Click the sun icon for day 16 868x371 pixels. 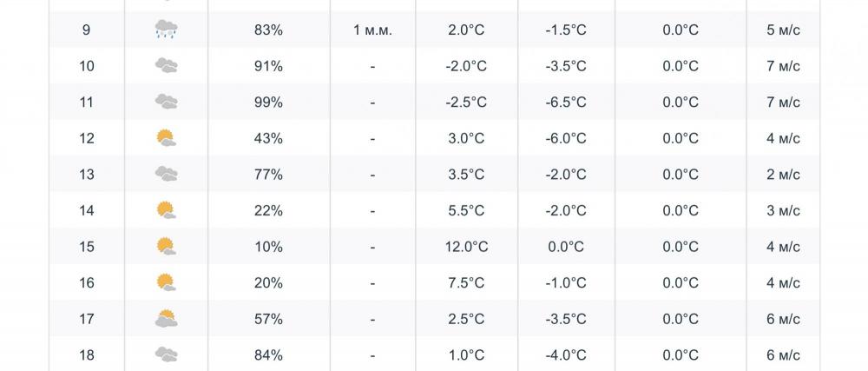click(166, 282)
